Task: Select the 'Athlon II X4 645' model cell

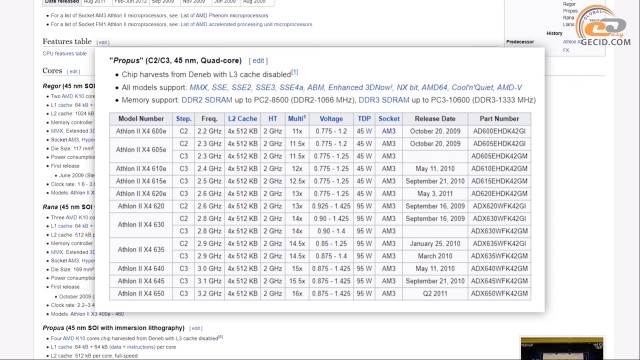Action: pyautogui.click(x=141, y=281)
